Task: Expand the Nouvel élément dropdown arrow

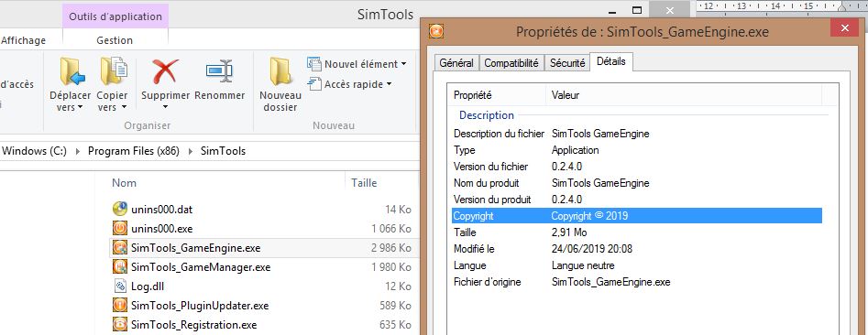Action: pyautogui.click(x=403, y=64)
